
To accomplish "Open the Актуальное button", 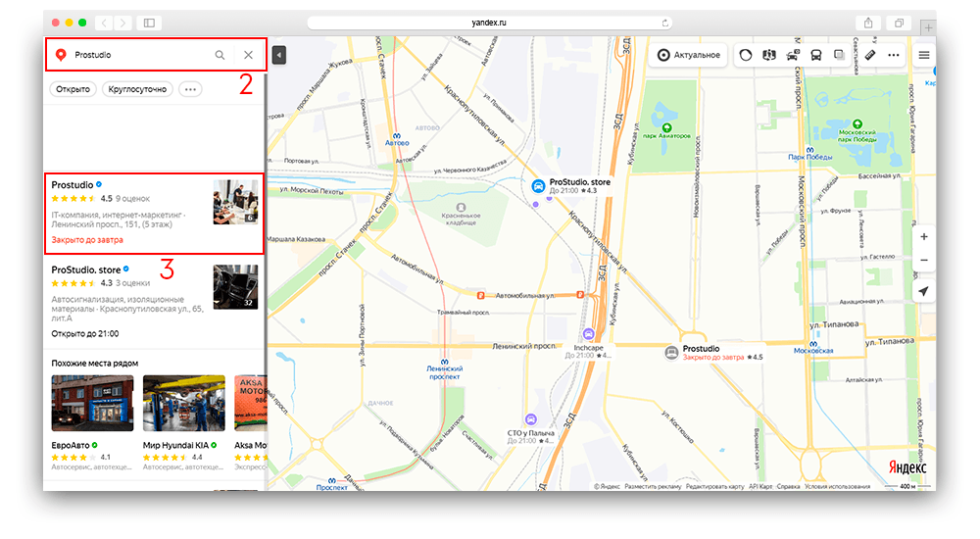I will point(689,55).
